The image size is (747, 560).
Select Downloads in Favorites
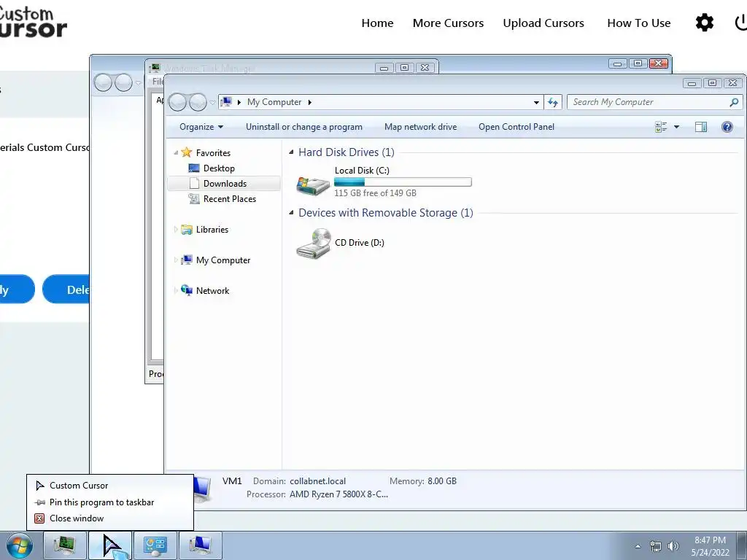click(225, 183)
